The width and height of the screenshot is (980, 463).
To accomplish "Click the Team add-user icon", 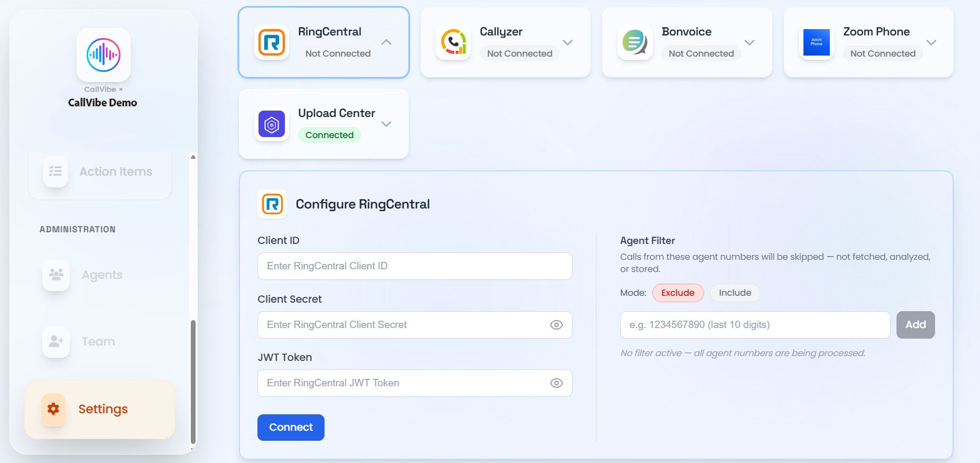I will pyautogui.click(x=56, y=341).
